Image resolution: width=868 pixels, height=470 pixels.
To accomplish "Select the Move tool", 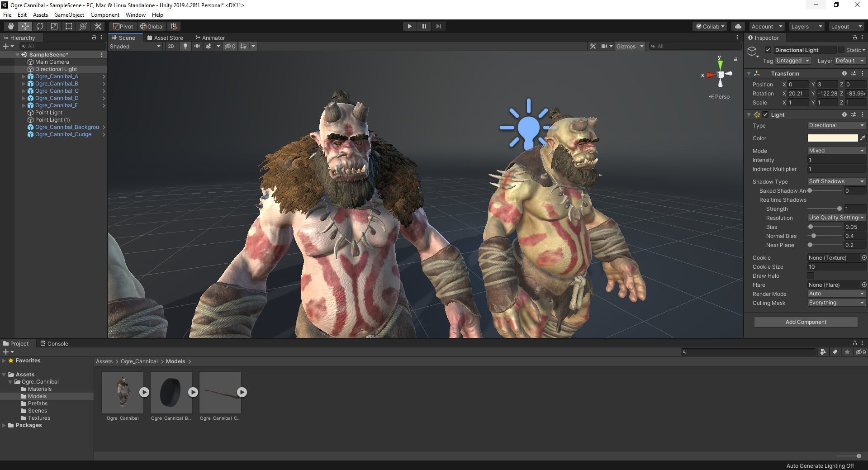I will tap(25, 26).
